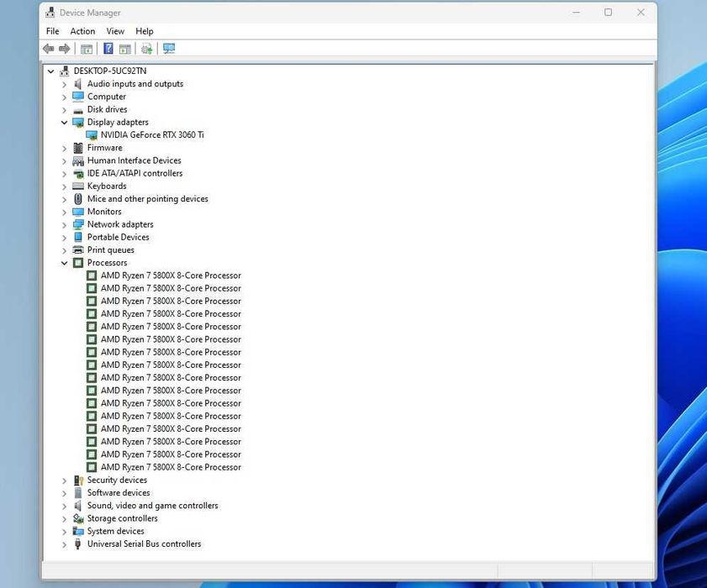Select the Software devices label
This screenshot has width=707, height=588.
click(119, 492)
